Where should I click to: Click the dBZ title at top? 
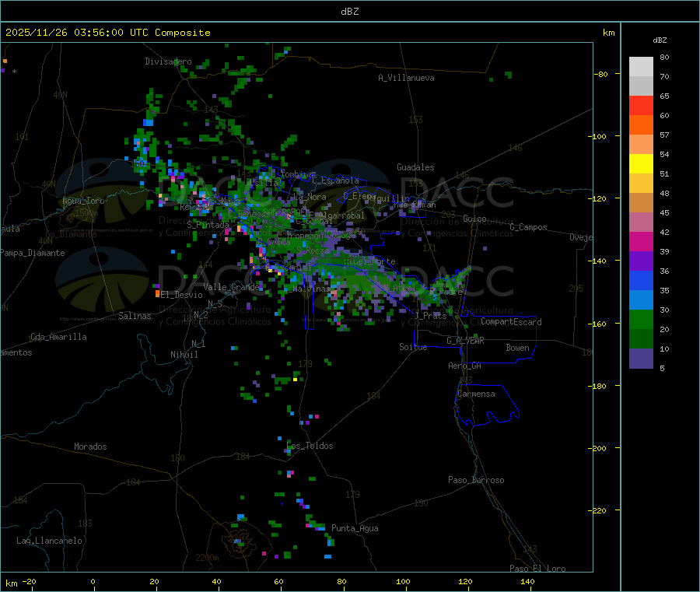pyautogui.click(x=349, y=12)
